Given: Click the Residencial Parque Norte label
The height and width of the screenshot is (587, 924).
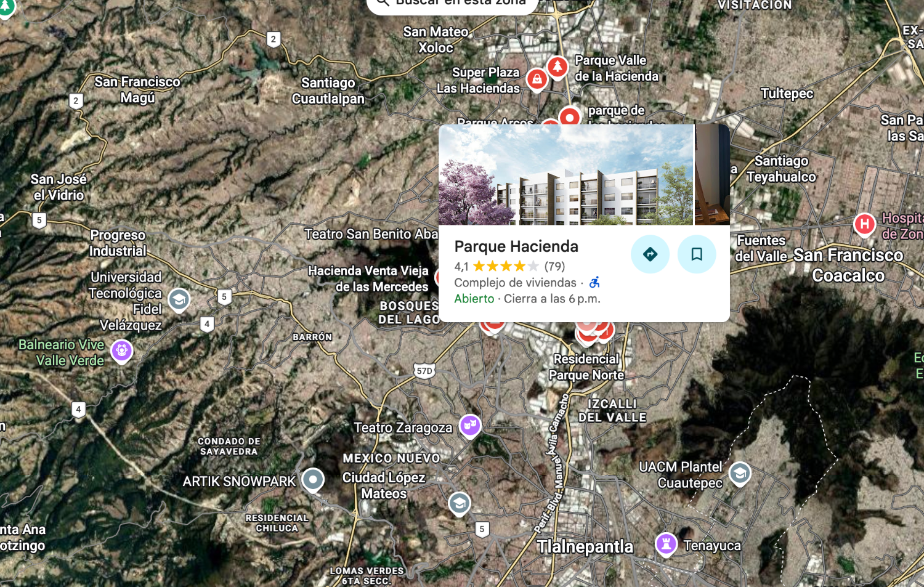Looking at the screenshot, I should tap(586, 367).
